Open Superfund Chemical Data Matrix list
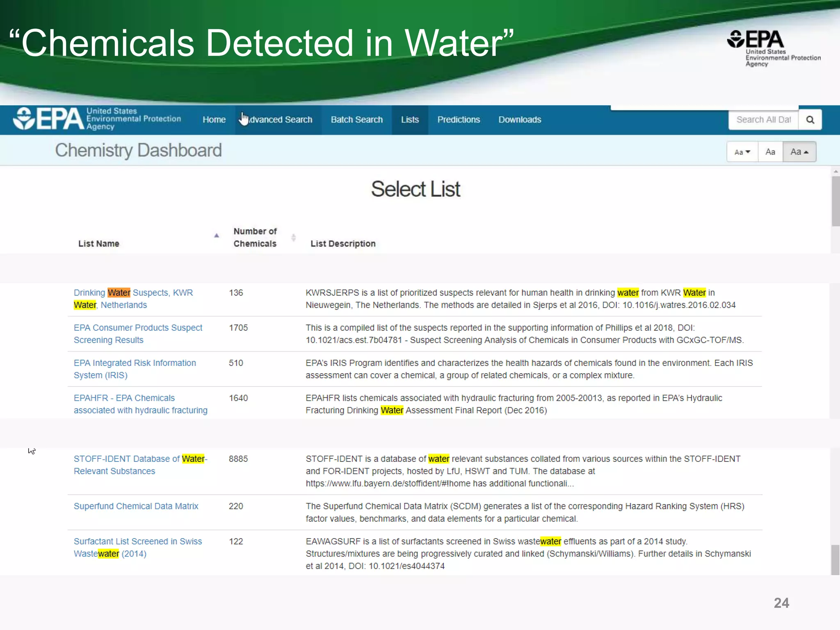840x630 pixels. click(136, 507)
